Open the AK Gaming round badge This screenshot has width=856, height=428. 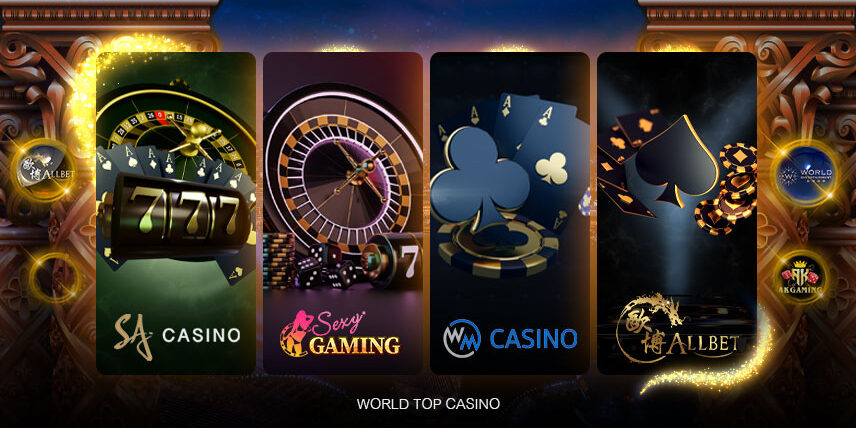801,278
